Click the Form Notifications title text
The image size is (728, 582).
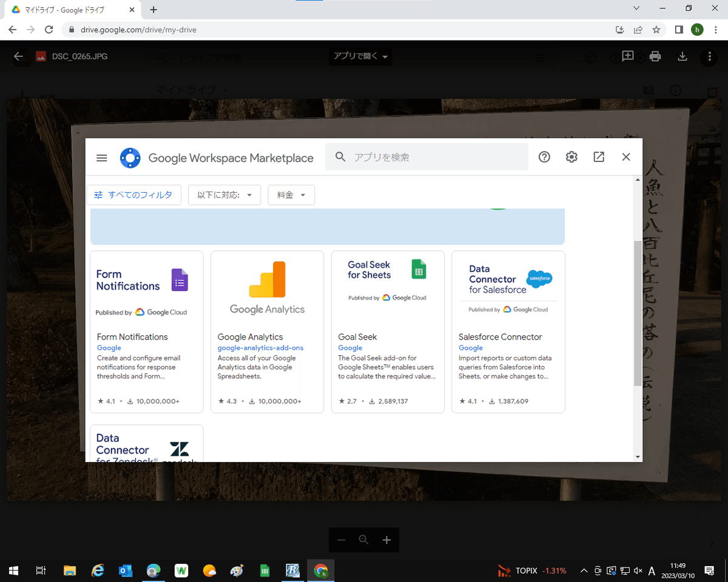[132, 337]
